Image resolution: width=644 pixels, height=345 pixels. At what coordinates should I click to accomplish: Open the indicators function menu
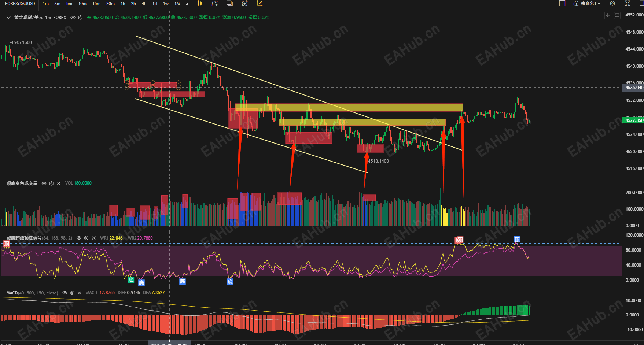click(x=215, y=4)
